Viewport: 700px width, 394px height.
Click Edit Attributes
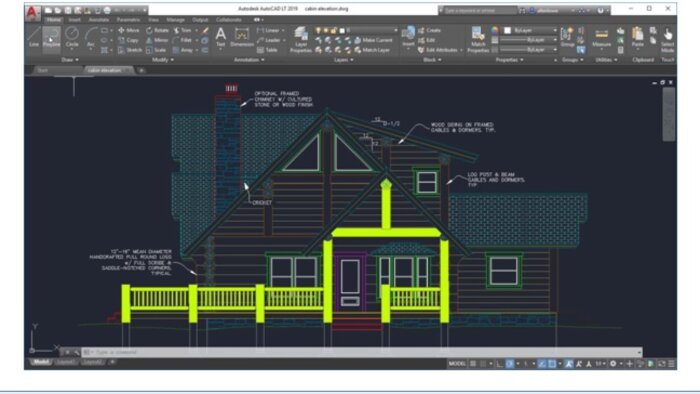tap(438, 50)
